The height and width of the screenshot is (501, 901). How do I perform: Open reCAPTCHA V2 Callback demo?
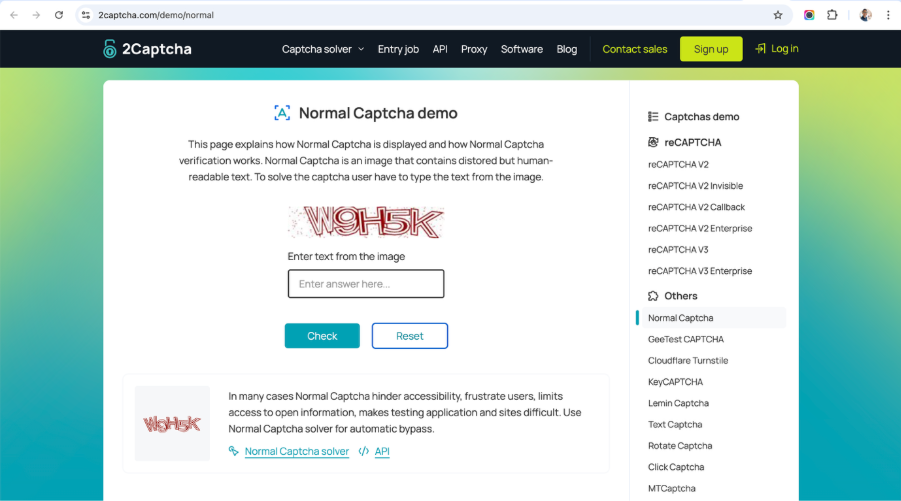(696, 207)
